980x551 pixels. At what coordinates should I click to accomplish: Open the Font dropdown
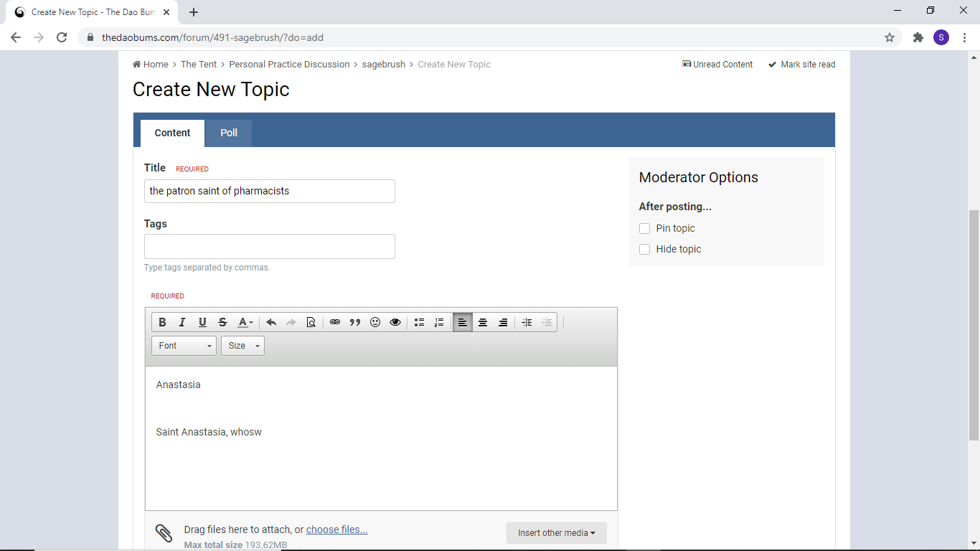click(184, 346)
